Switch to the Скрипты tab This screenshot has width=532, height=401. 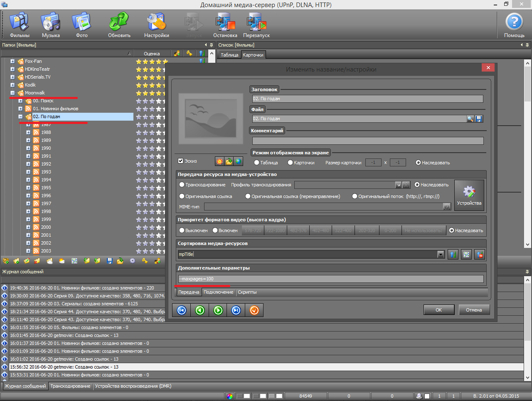[x=247, y=292]
